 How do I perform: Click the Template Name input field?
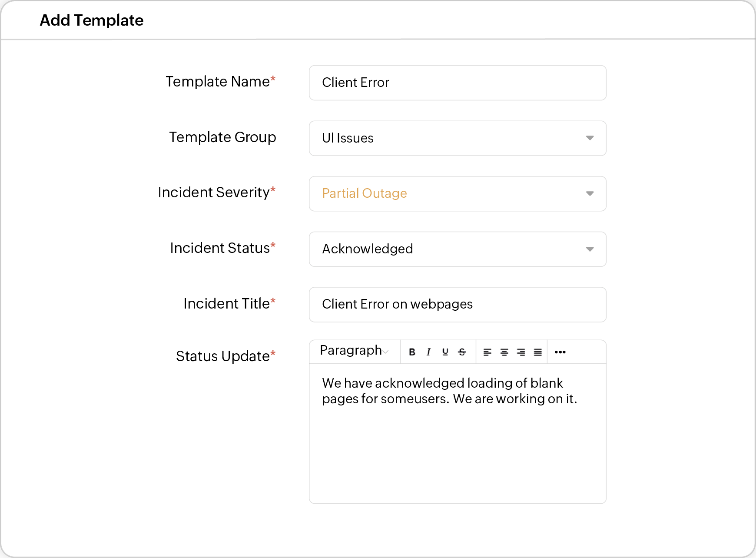pos(457,83)
